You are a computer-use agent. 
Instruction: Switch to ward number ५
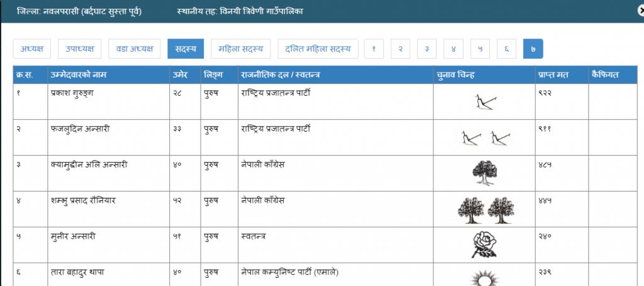click(x=480, y=49)
